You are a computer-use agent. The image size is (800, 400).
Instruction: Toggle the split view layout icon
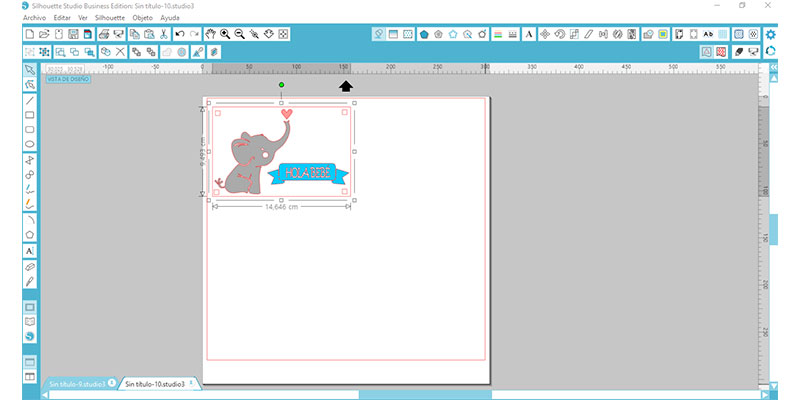(30, 377)
